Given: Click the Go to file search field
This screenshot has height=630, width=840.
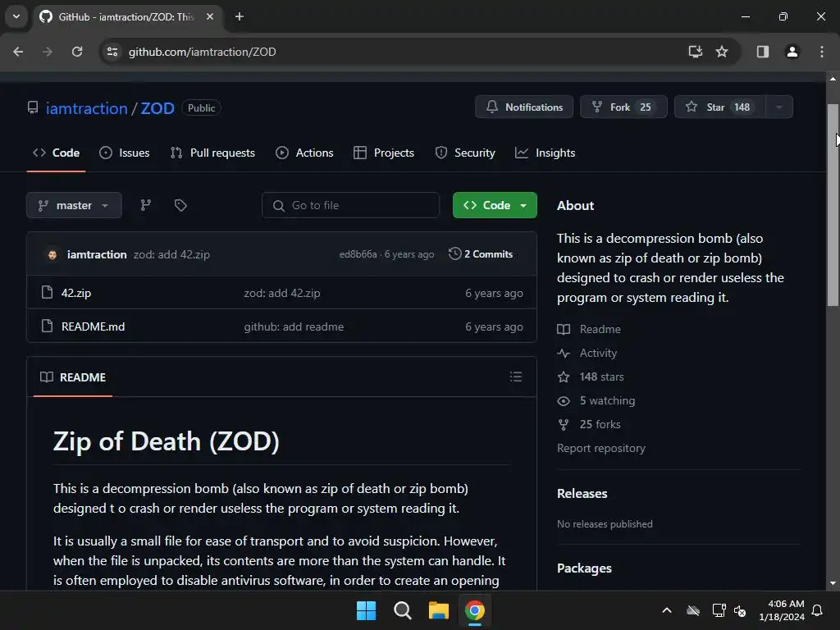Looking at the screenshot, I should tap(351, 205).
